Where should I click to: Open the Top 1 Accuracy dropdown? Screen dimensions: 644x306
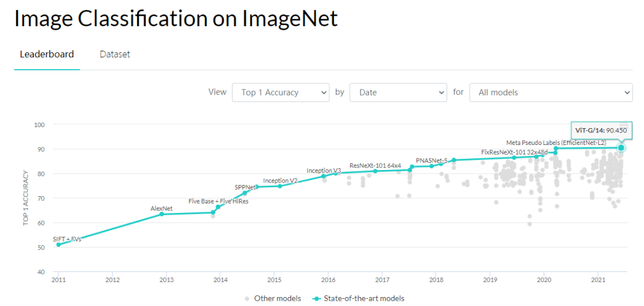[280, 92]
